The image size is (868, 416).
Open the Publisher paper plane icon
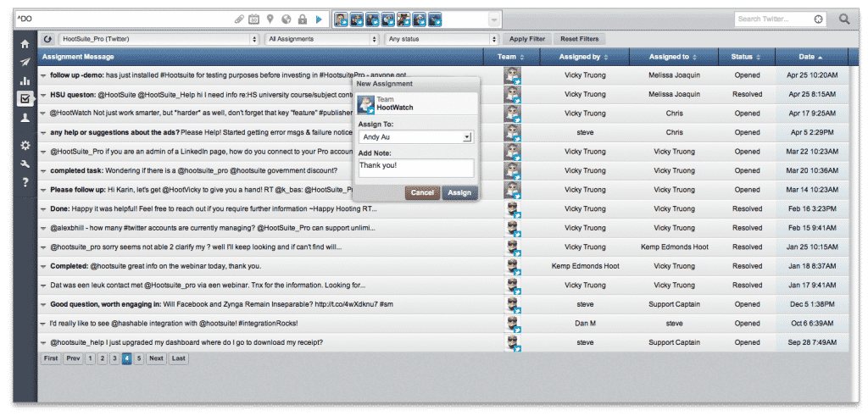tap(25, 63)
